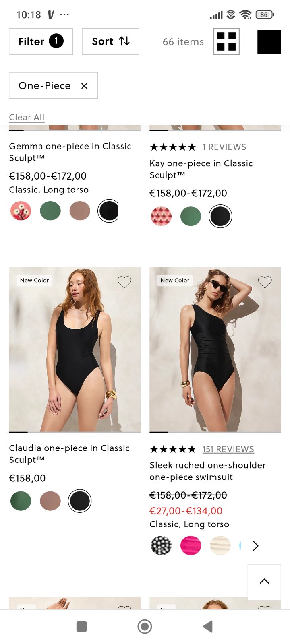Show more colors for Sleek ruched swimsuit

255,546
